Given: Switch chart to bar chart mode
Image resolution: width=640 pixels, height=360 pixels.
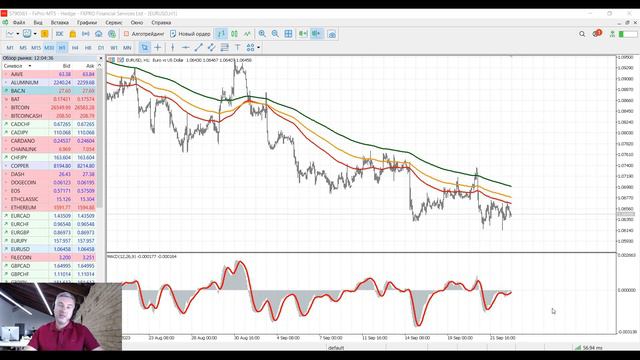Looking at the screenshot, I should (221, 34).
